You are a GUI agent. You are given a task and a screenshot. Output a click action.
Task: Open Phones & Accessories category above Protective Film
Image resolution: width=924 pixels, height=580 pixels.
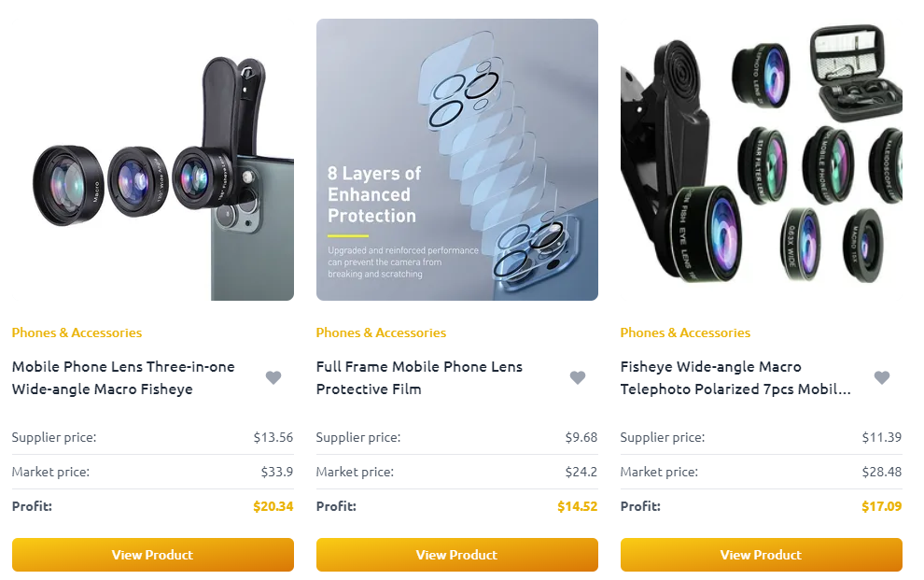pos(381,332)
